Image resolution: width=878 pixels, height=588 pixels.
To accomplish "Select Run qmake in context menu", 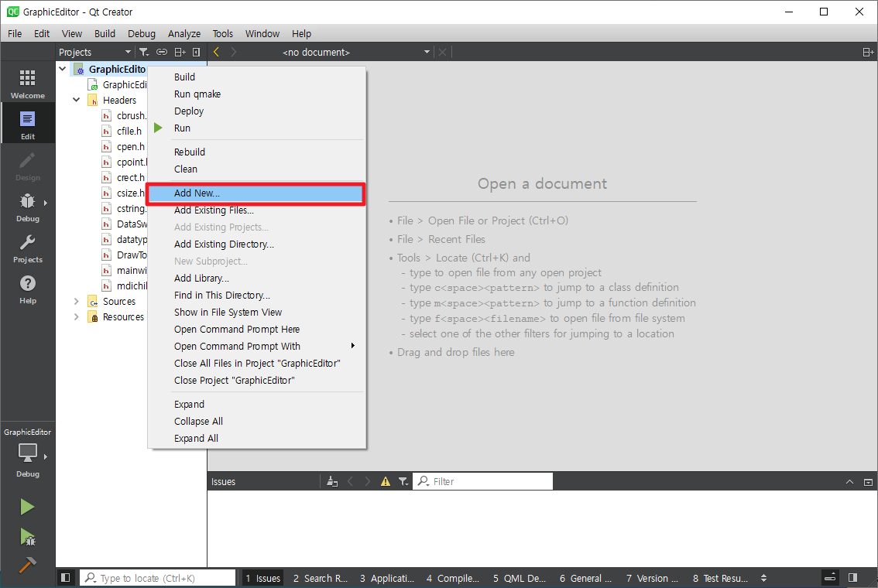I will tap(257, 94).
